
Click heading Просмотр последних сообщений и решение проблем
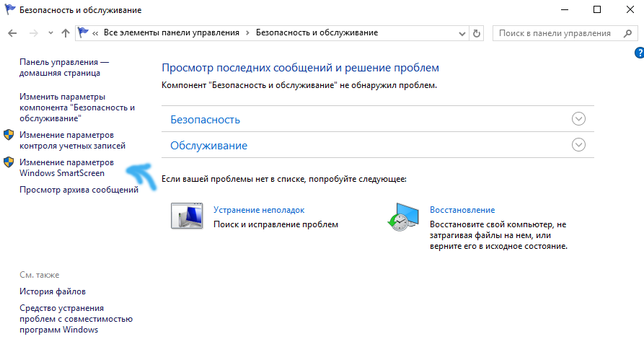[300, 68]
